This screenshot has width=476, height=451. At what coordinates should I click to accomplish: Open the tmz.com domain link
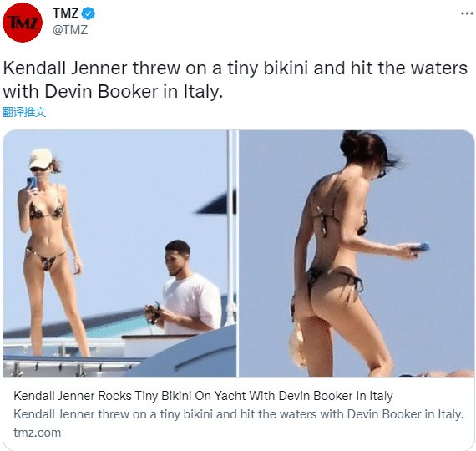click(38, 433)
